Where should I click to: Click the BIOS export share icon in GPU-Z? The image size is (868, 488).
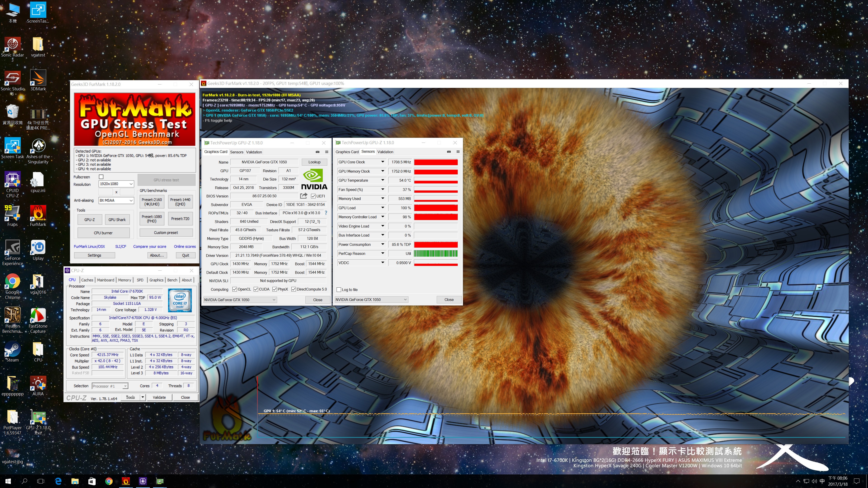pos(304,196)
